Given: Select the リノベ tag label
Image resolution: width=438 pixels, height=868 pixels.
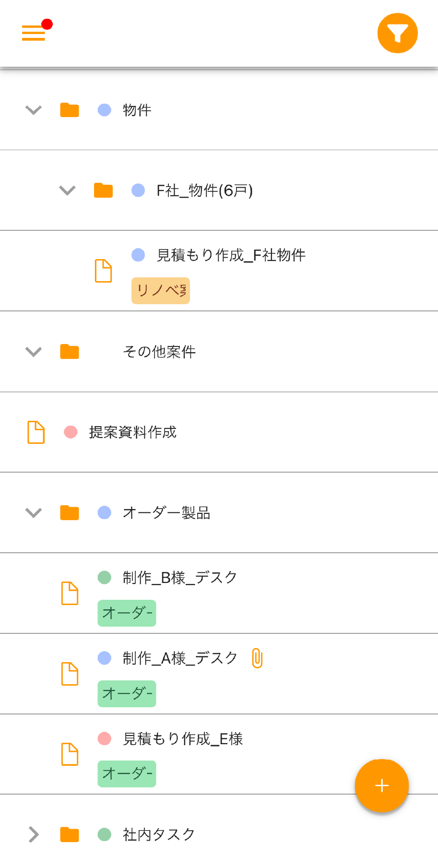Looking at the screenshot, I should (x=160, y=290).
